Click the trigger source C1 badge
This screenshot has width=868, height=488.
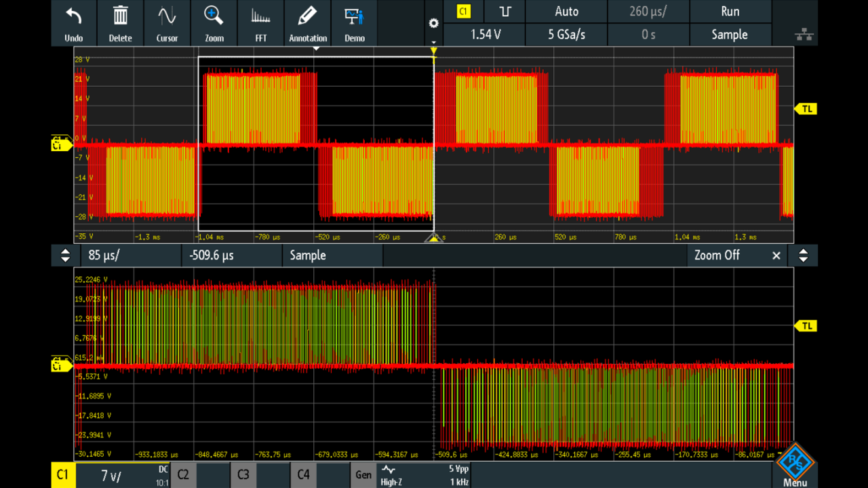coord(464,12)
